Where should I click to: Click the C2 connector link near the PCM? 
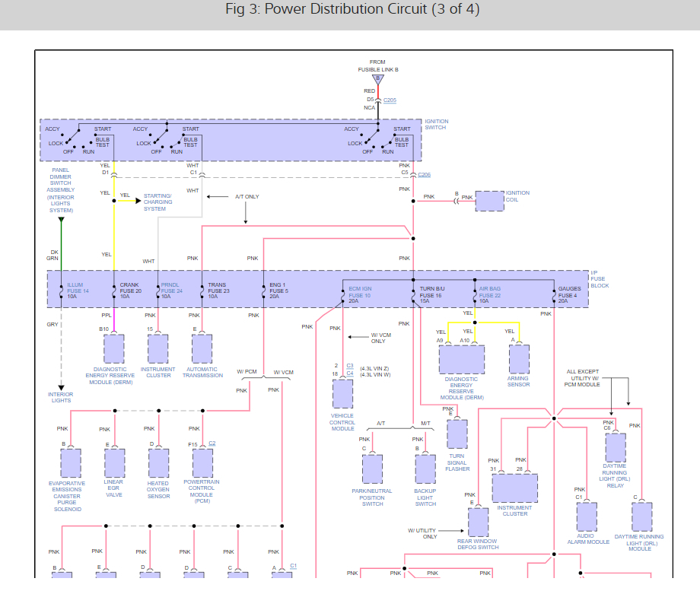point(214,442)
